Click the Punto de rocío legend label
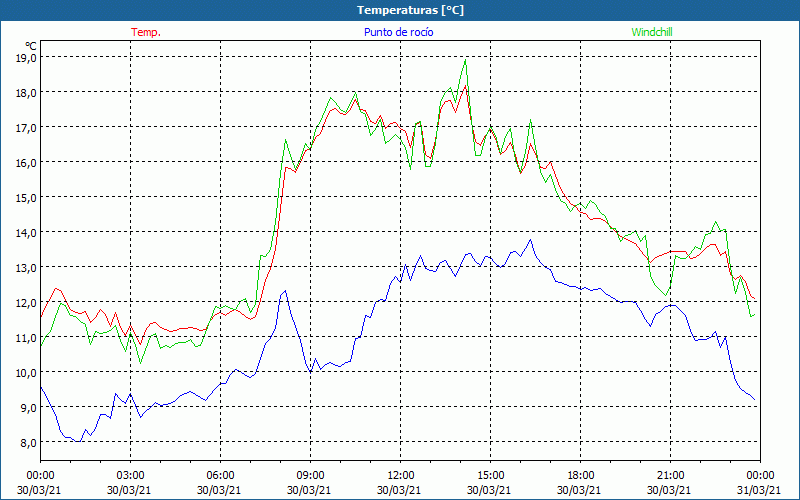The height and width of the screenshot is (500, 800). coord(398,32)
